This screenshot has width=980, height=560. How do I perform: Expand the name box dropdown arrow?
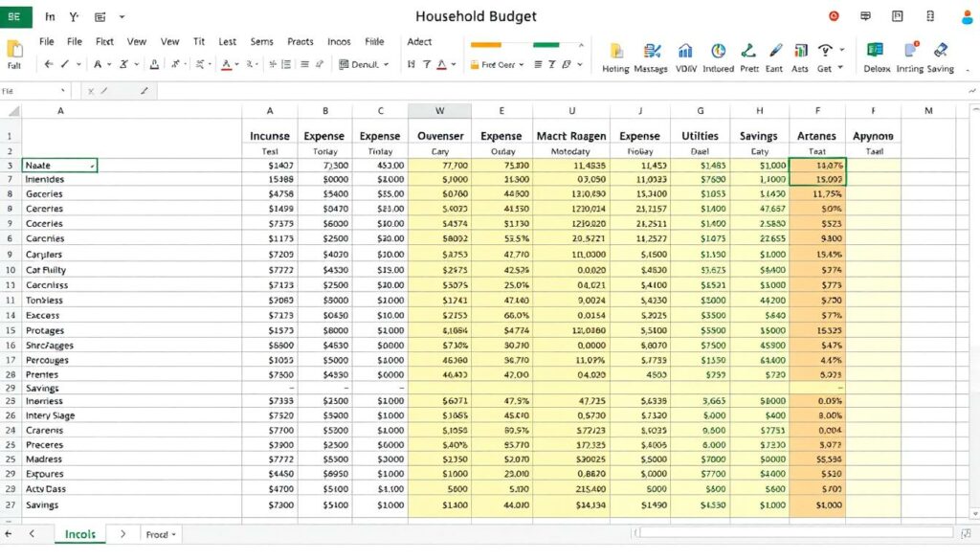(63, 90)
